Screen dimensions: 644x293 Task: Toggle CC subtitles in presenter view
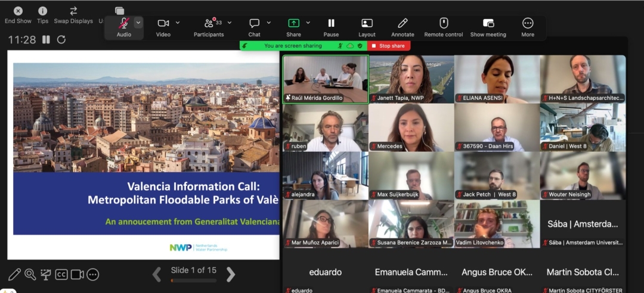61,274
